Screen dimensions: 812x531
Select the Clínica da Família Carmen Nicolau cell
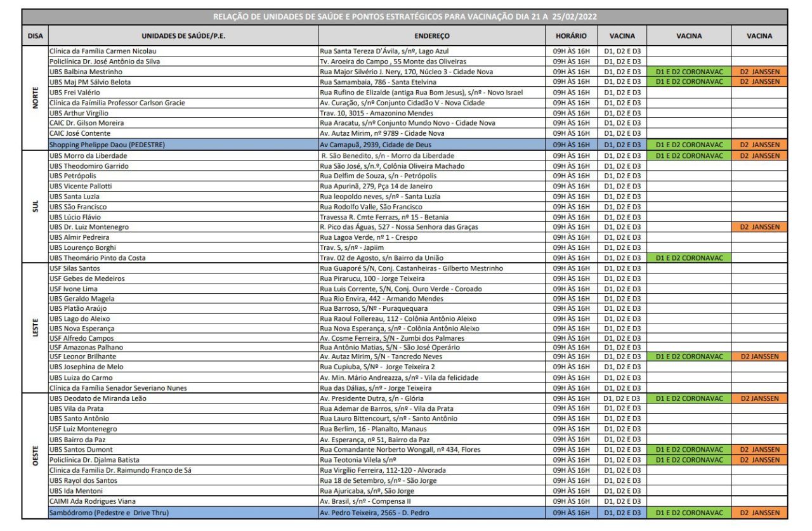point(183,51)
